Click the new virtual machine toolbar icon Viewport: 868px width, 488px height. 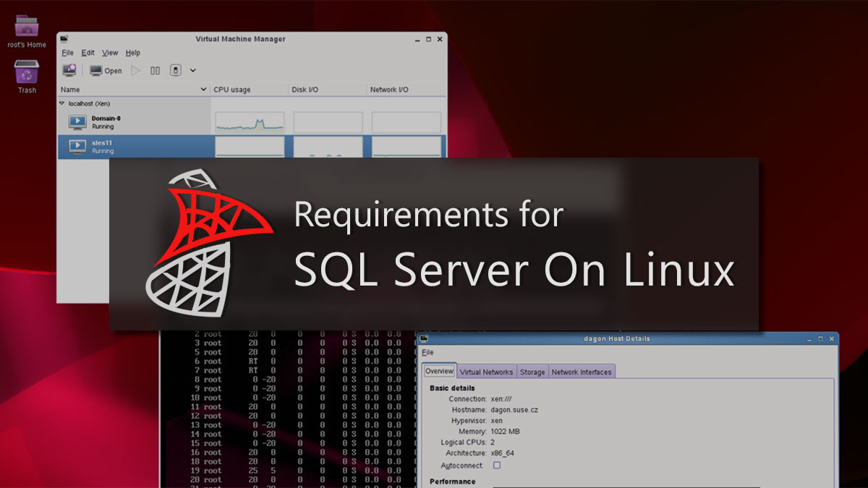tap(69, 69)
